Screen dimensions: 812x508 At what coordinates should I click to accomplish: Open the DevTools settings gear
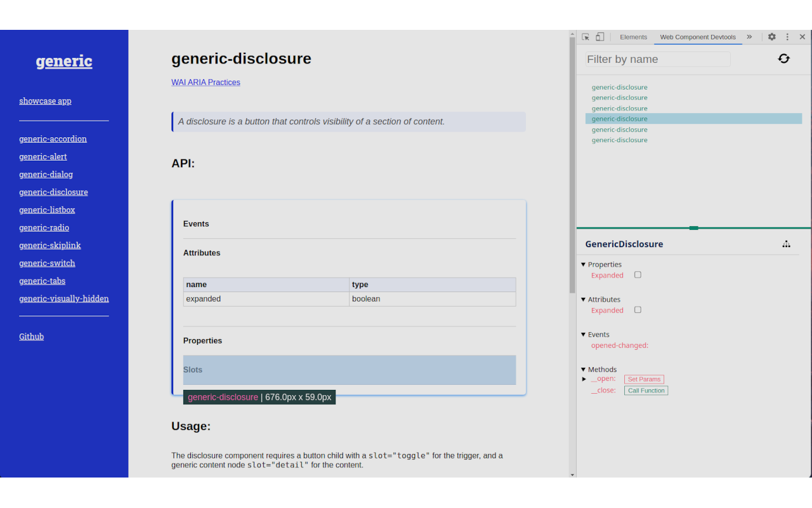click(x=771, y=37)
